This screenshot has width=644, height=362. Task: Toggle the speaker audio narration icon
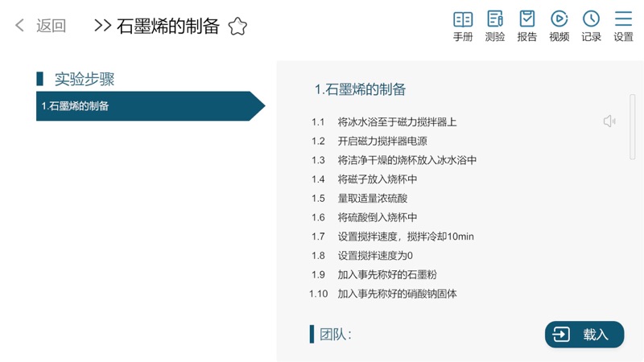coord(609,121)
